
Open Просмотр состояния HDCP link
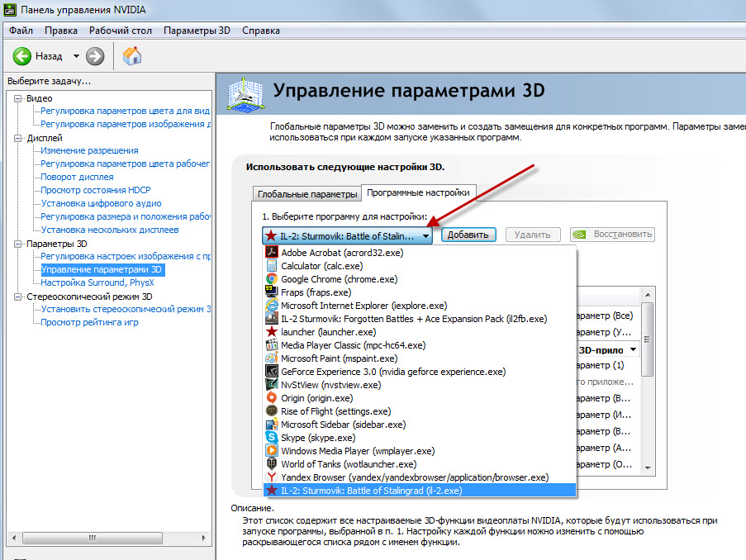tap(96, 190)
